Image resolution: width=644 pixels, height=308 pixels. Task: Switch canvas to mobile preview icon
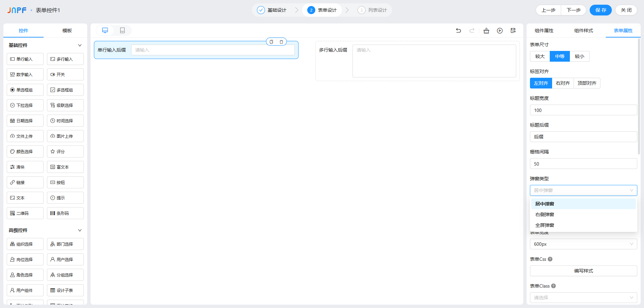[122, 30]
